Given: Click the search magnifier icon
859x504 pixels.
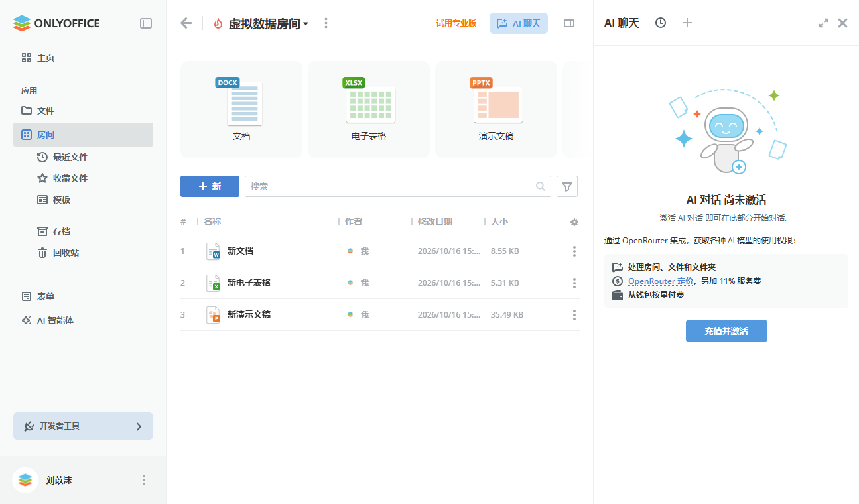Looking at the screenshot, I should (541, 186).
